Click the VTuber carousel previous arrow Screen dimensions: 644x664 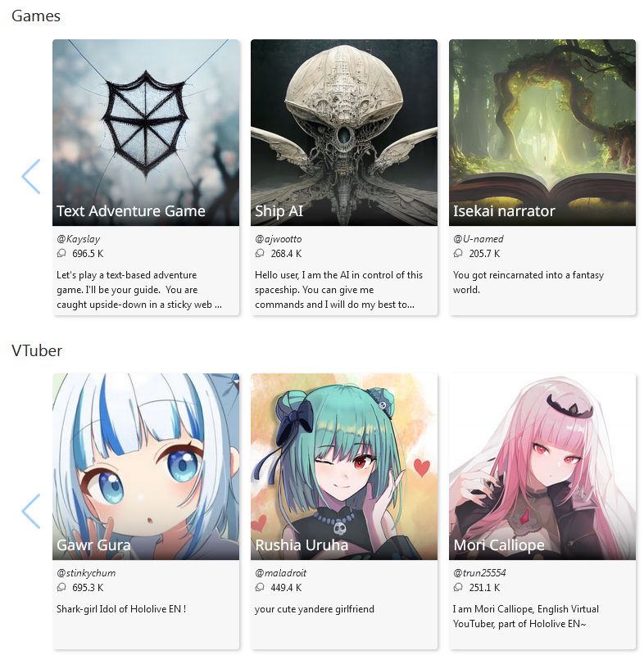(x=31, y=511)
